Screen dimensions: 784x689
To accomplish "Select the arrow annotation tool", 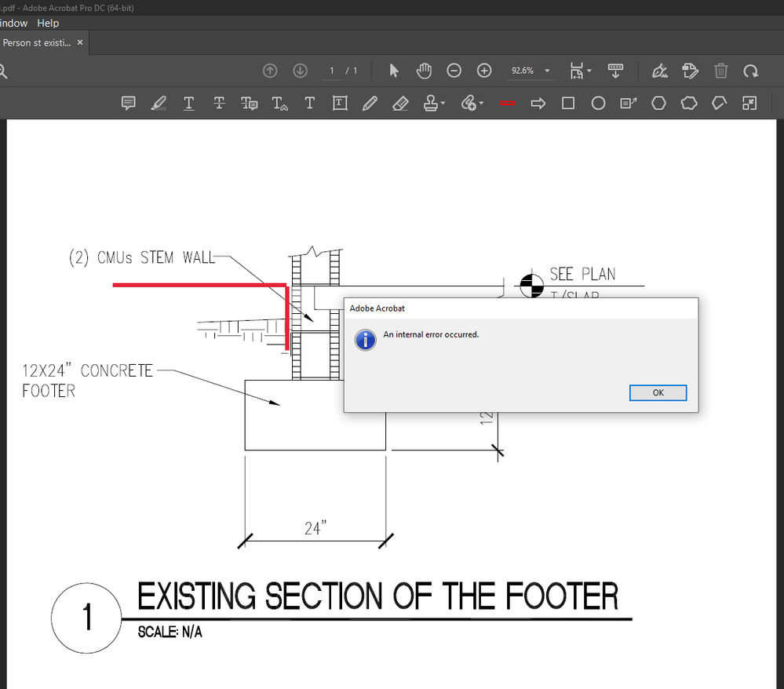I will coord(538,103).
